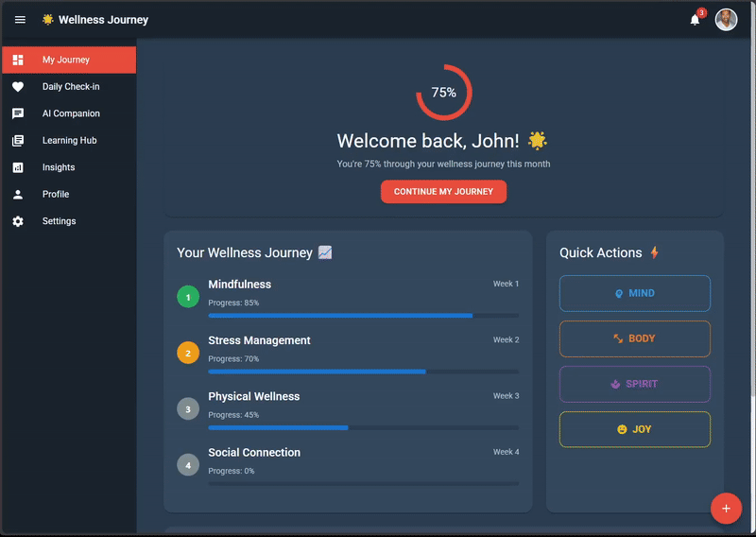Click the Stress Management title
This screenshot has width=756, height=537.
pyautogui.click(x=259, y=340)
